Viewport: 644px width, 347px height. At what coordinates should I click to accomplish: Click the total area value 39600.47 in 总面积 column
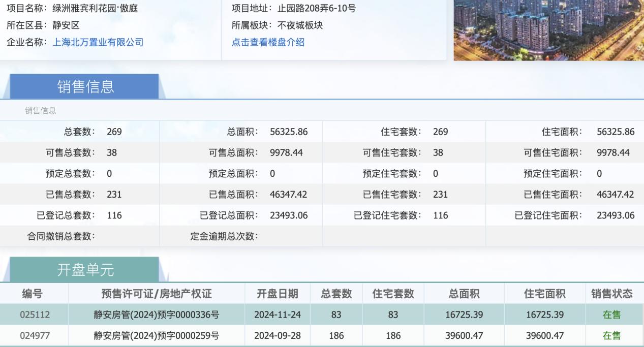coord(464,335)
